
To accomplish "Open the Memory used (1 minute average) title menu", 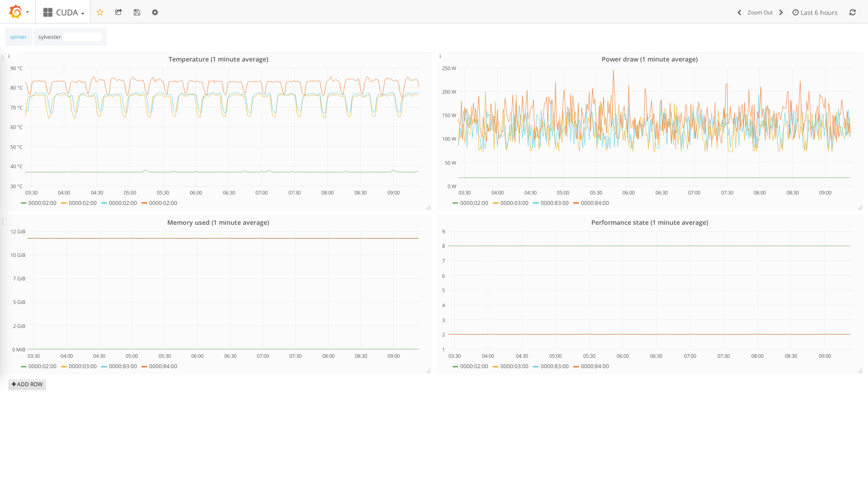I will [x=218, y=223].
